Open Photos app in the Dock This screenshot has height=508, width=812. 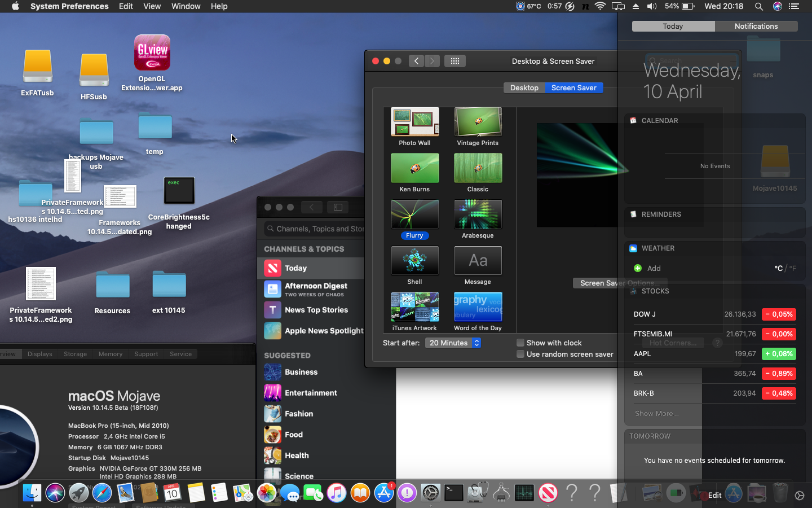(267, 493)
